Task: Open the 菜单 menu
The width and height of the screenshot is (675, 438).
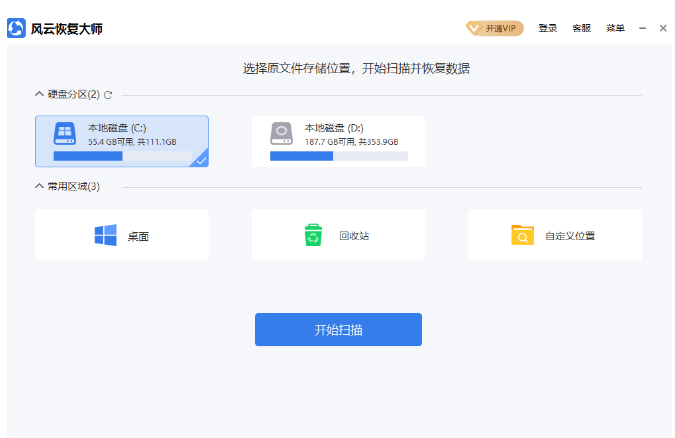Action: click(x=615, y=28)
